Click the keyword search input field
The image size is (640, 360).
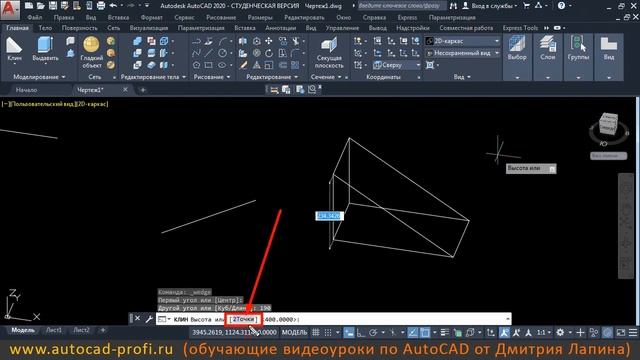(x=402, y=6)
